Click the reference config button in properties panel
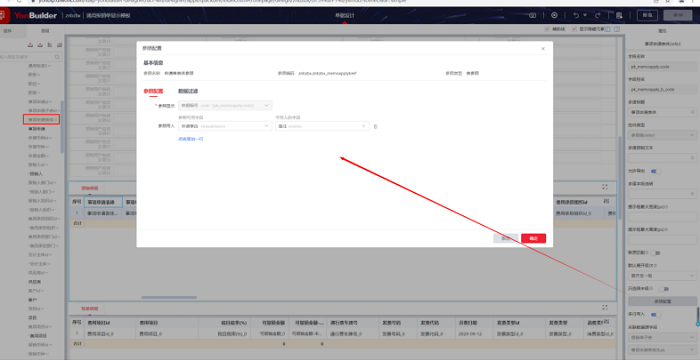 point(662,301)
